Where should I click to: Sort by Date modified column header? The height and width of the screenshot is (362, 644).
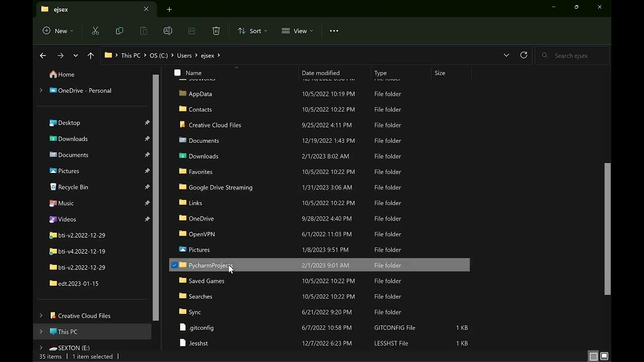(320, 73)
